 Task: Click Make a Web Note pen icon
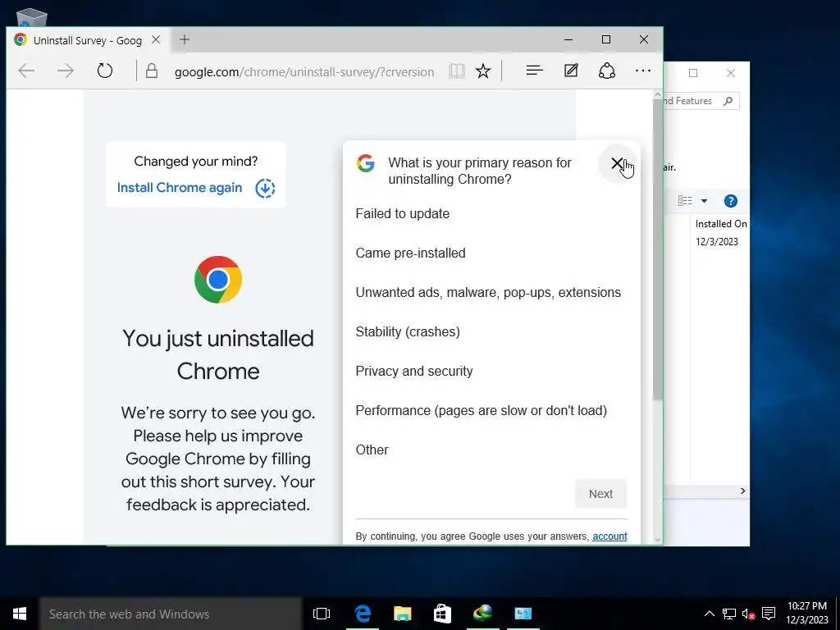(x=571, y=71)
